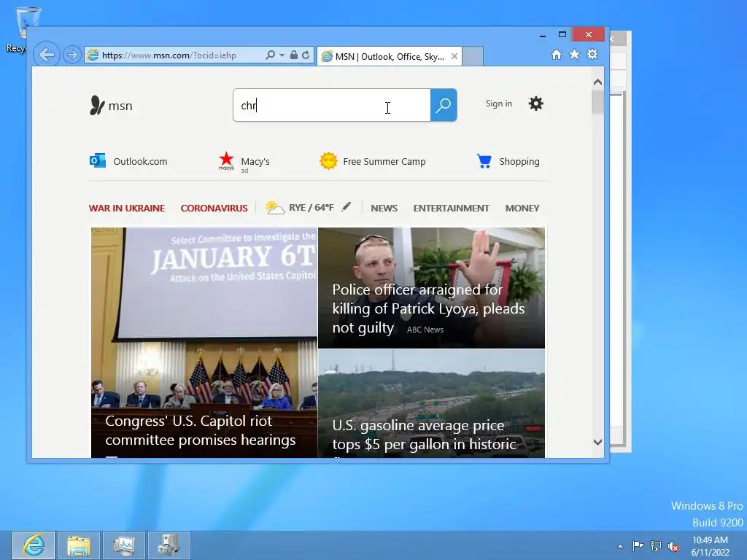Click into the MSN search box

(x=332, y=105)
